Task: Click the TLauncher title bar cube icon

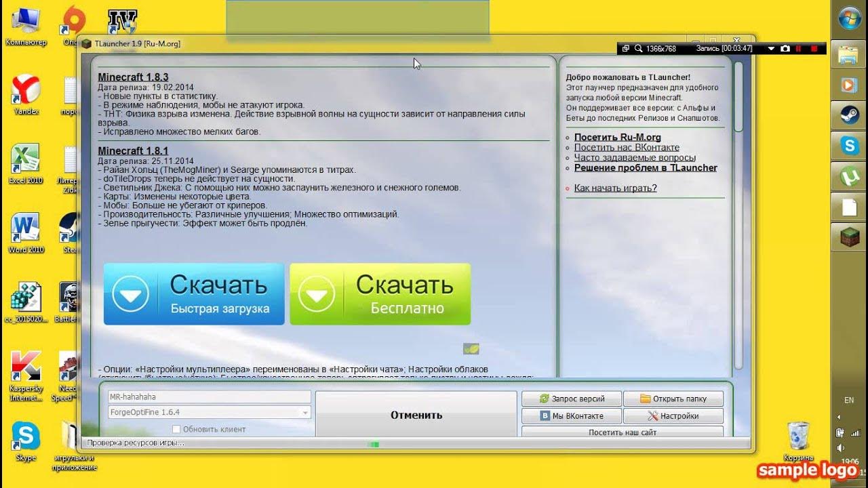Action: pos(86,43)
